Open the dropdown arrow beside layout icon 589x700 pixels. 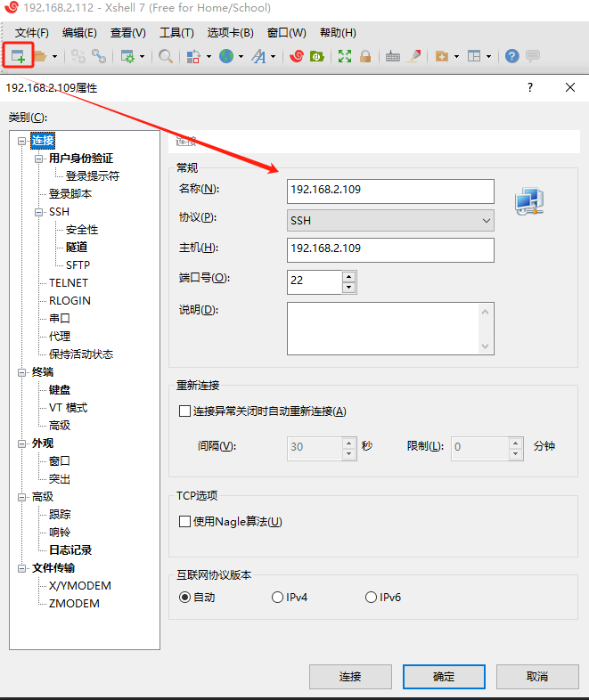[488, 57]
